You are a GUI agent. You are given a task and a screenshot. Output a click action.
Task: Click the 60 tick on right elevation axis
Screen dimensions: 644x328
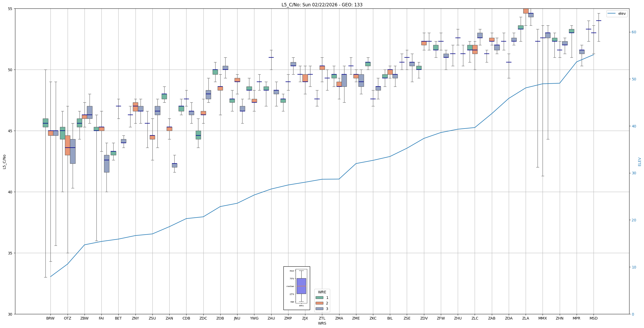pyautogui.click(x=634, y=32)
